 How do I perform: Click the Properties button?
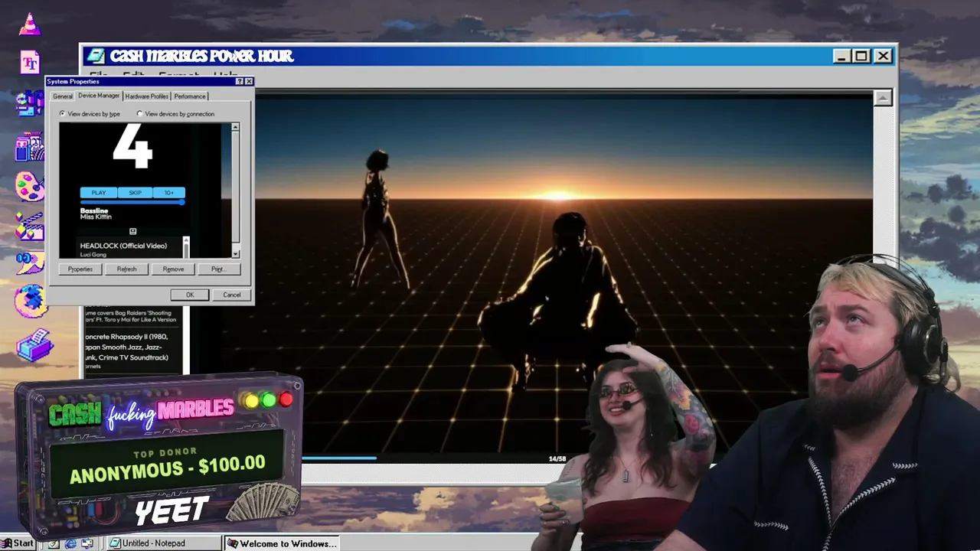click(80, 269)
